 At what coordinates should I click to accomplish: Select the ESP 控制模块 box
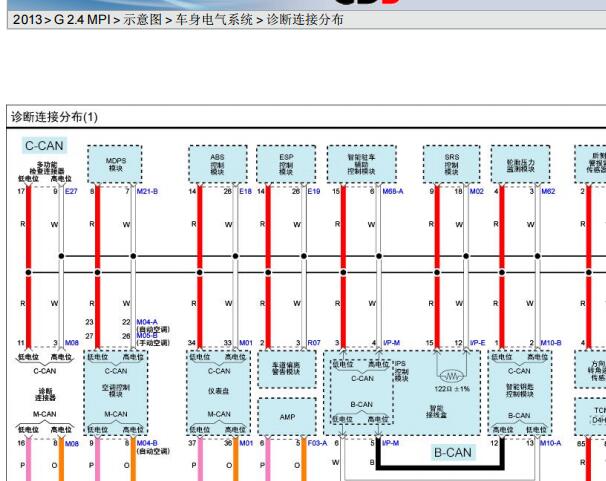pos(286,164)
